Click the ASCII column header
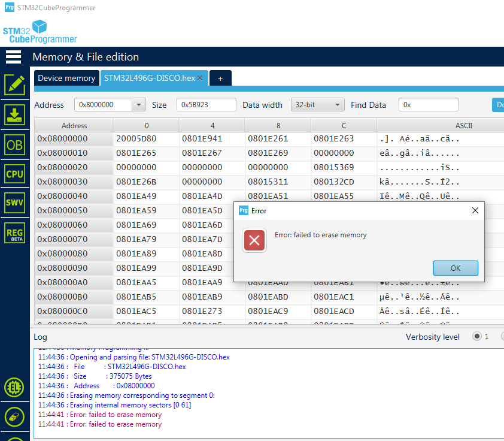The width and height of the screenshot is (504, 441). [463, 125]
